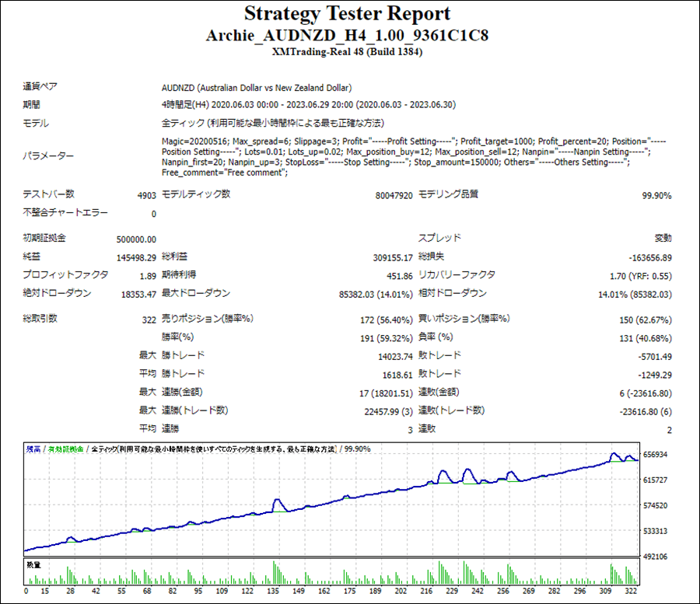Viewport: 700px width, 604px height.
Task: Select initial deposit value 500000.00
Action: 136,239
